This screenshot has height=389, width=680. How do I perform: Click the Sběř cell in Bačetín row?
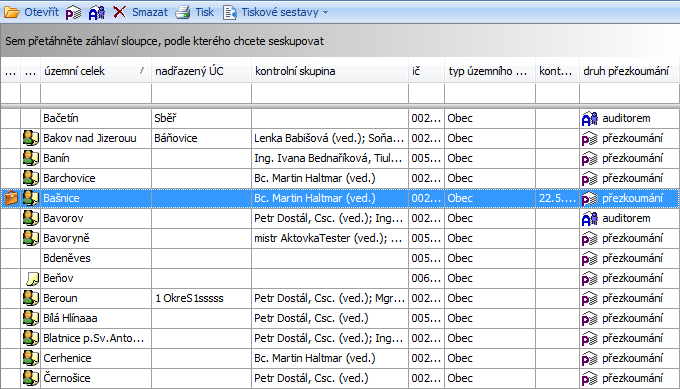click(201, 118)
